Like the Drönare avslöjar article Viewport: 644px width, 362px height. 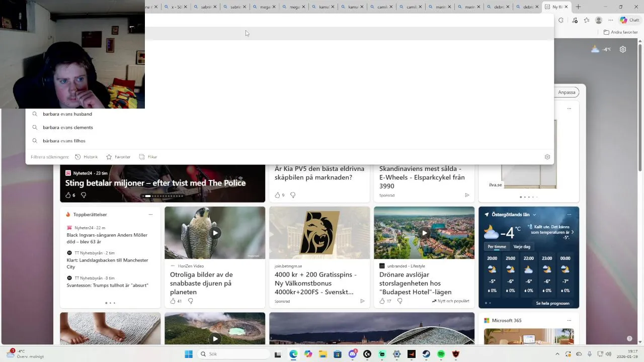tap(382, 301)
